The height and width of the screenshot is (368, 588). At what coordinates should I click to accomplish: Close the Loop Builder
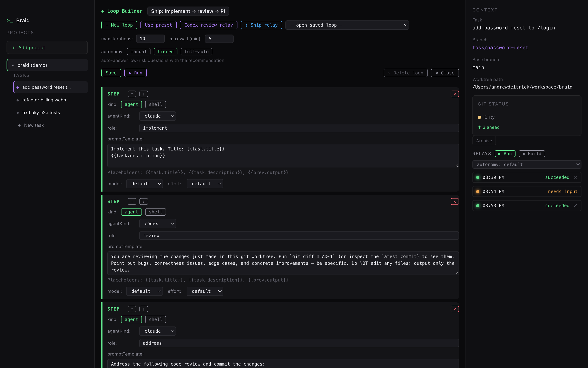click(445, 73)
